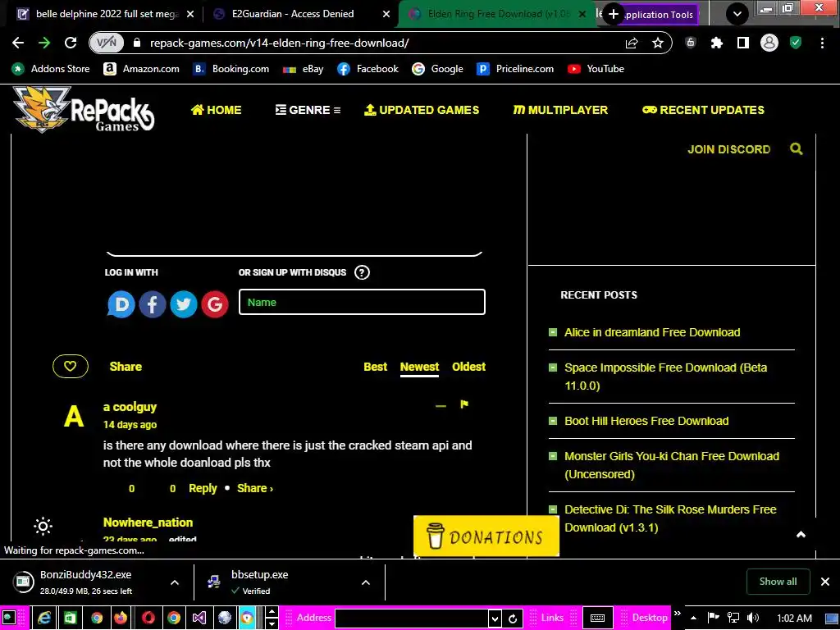
Task: Log in with Facebook circle icon
Action: tap(152, 304)
